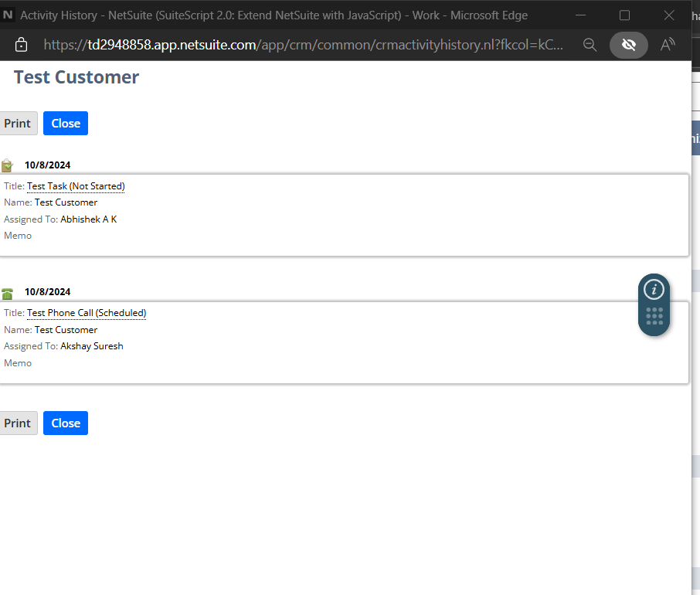This screenshot has width=700, height=595.
Task: Click the task clipboard icon beside the first date
Action: [7, 165]
